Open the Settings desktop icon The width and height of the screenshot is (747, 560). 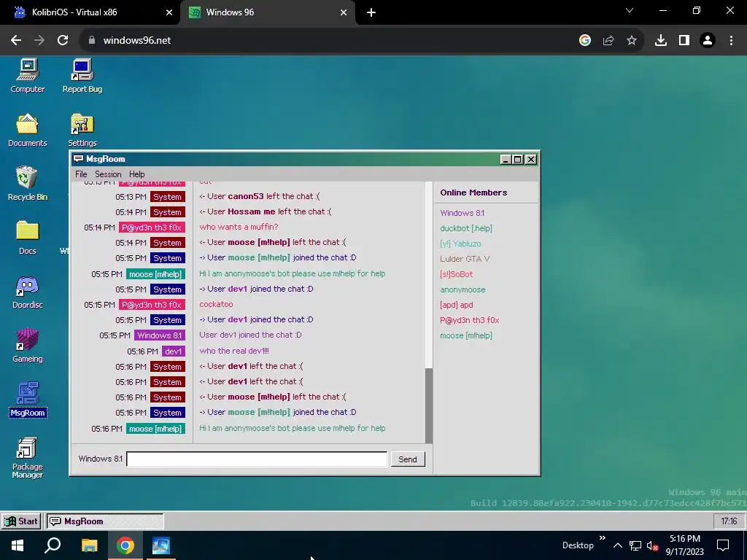pyautogui.click(x=82, y=130)
